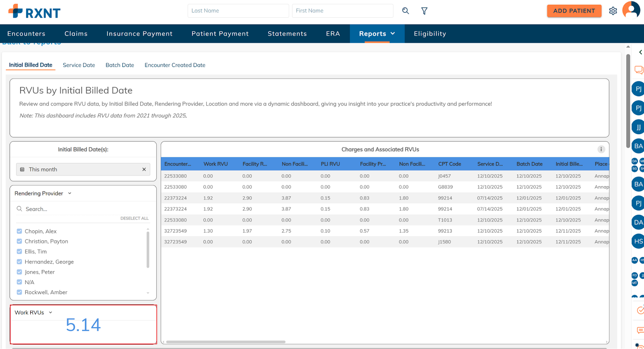Click the ADD PATIENT button

tap(574, 11)
